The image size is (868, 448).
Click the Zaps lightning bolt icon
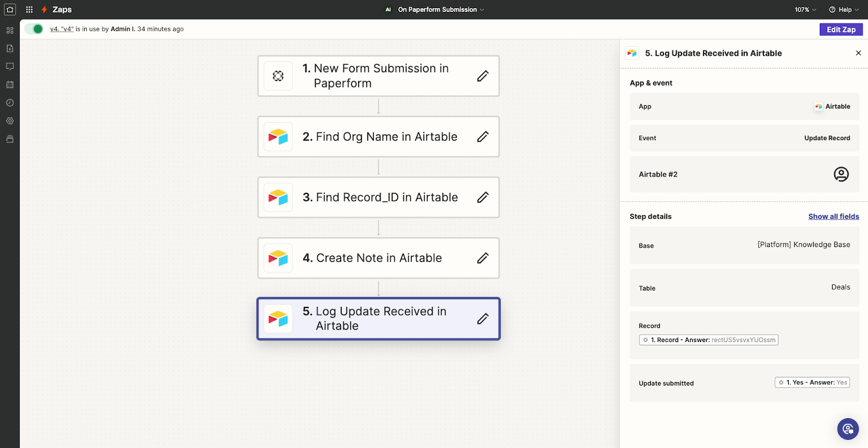[x=44, y=10]
